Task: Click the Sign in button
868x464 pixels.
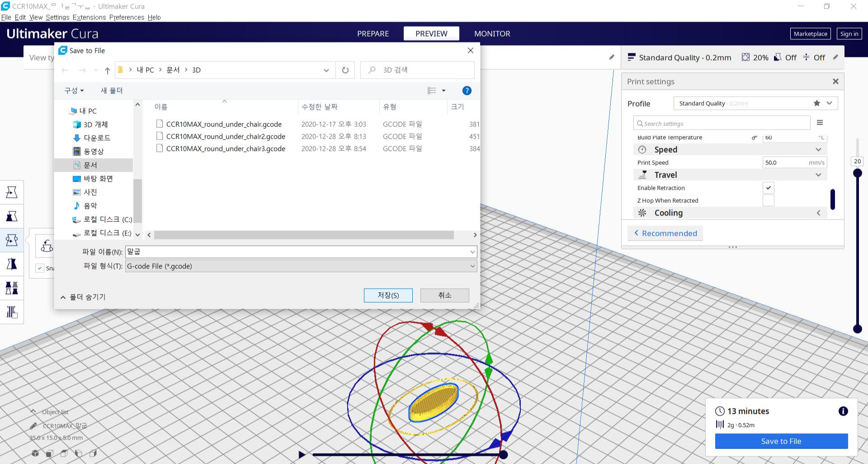Action: [x=849, y=33]
